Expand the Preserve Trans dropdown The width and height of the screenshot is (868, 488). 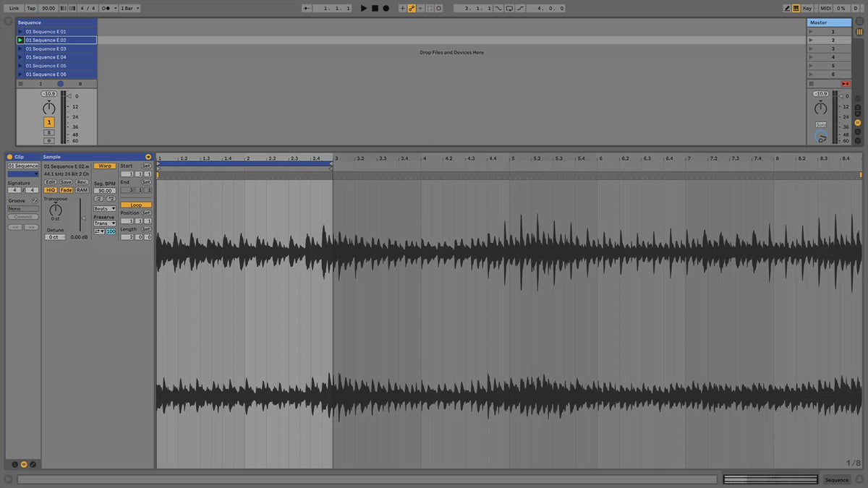point(104,223)
